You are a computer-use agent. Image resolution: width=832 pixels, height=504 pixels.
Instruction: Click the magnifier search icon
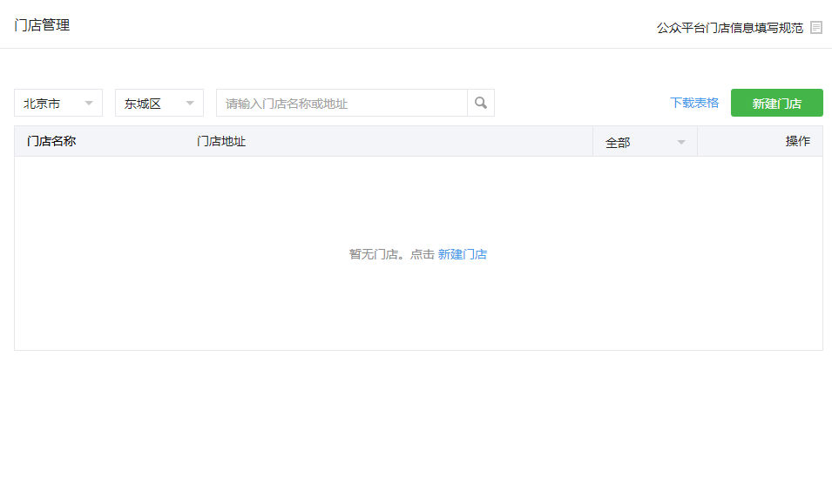(481, 103)
